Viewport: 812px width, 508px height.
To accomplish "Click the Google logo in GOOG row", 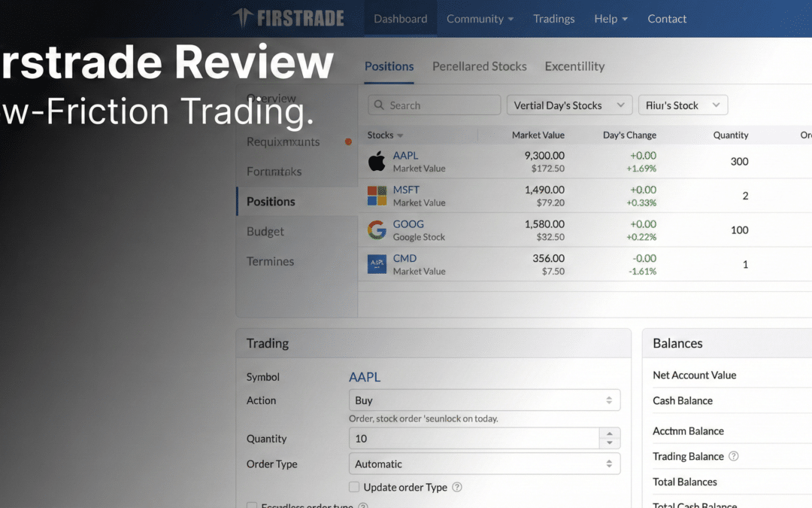I will point(377,230).
